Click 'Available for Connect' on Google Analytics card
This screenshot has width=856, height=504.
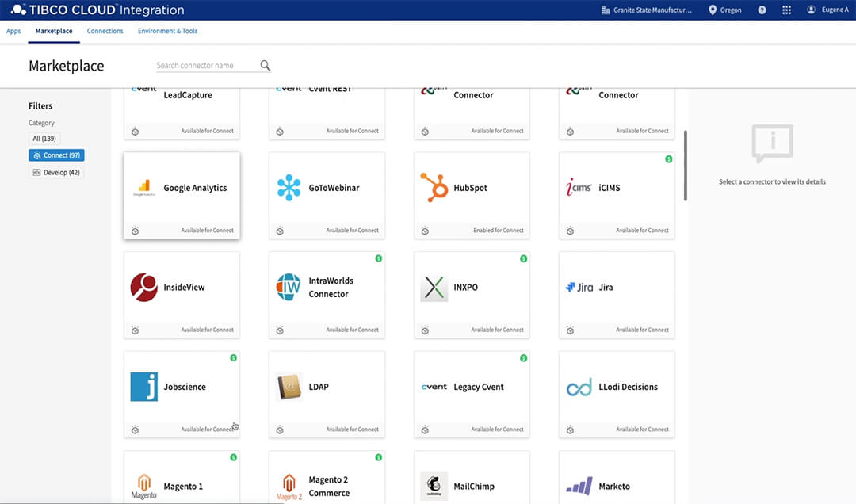click(208, 231)
